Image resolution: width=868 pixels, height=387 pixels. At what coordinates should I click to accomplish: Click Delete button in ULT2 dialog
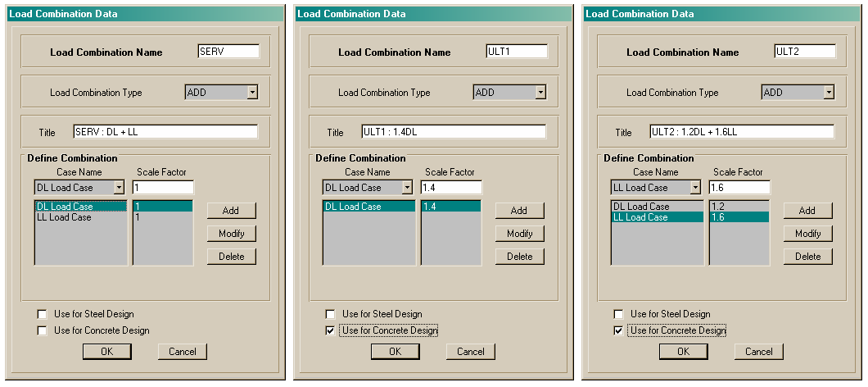(x=807, y=256)
